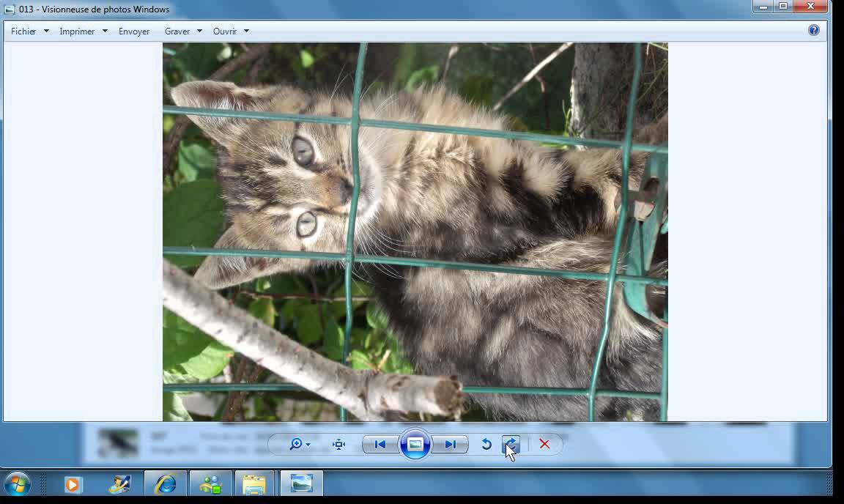Open the Windows Live Messenger taskbar icon
Image resolution: width=844 pixels, height=504 pixels.
(x=210, y=484)
